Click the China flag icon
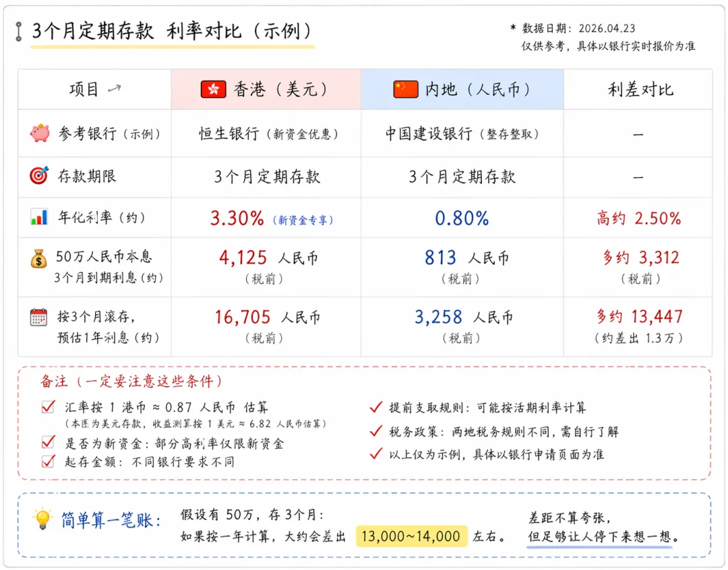The width and height of the screenshot is (728, 570). coord(405,89)
